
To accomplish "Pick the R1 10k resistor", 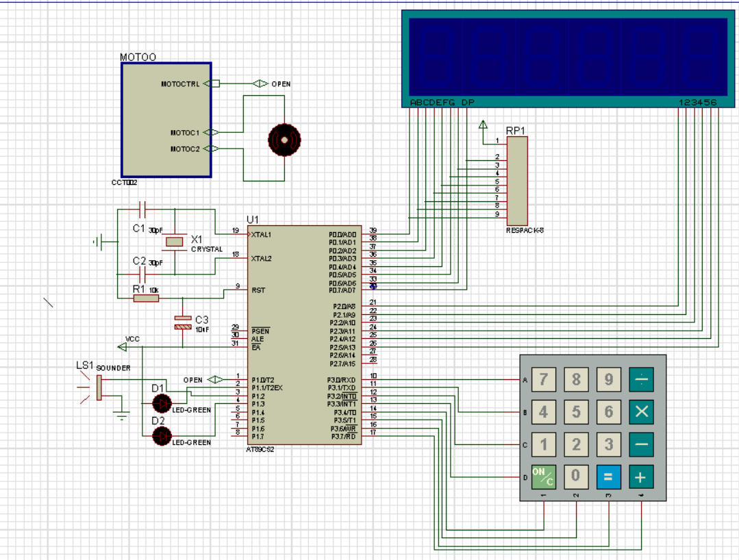I will (x=146, y=298).
